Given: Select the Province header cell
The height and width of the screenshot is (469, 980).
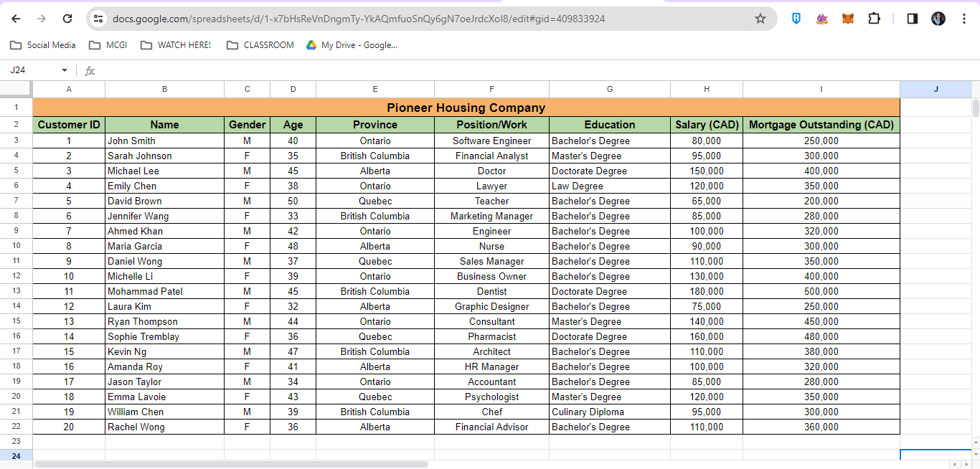Looking at the screenshot, I should [375, 125].
